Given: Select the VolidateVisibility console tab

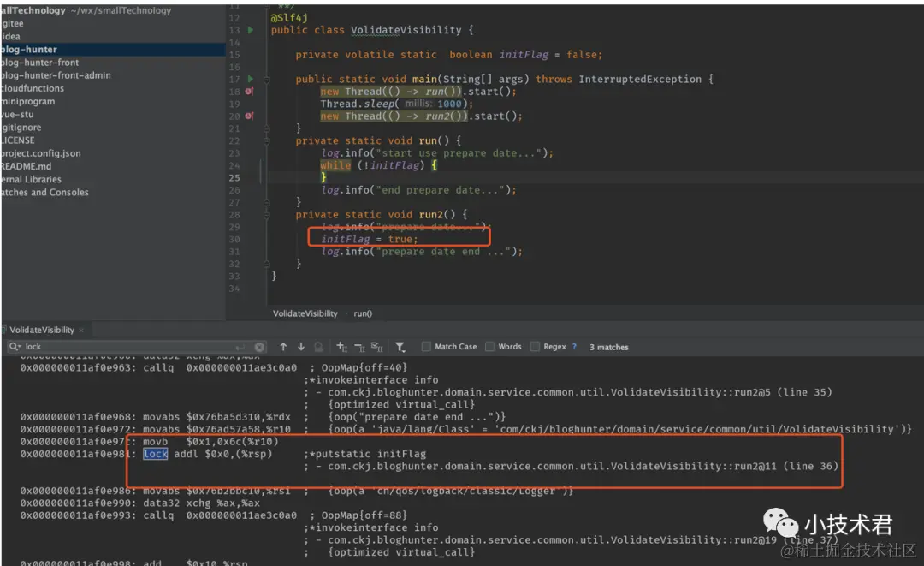Looking at the screenshot, I should pyautogui.click(x=42, y=331).
